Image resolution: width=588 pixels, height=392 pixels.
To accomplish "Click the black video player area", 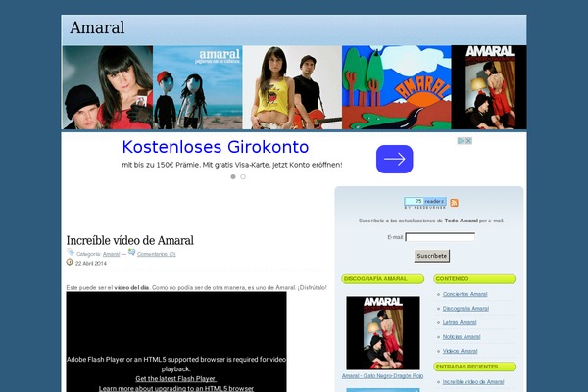I will [176, 342].
